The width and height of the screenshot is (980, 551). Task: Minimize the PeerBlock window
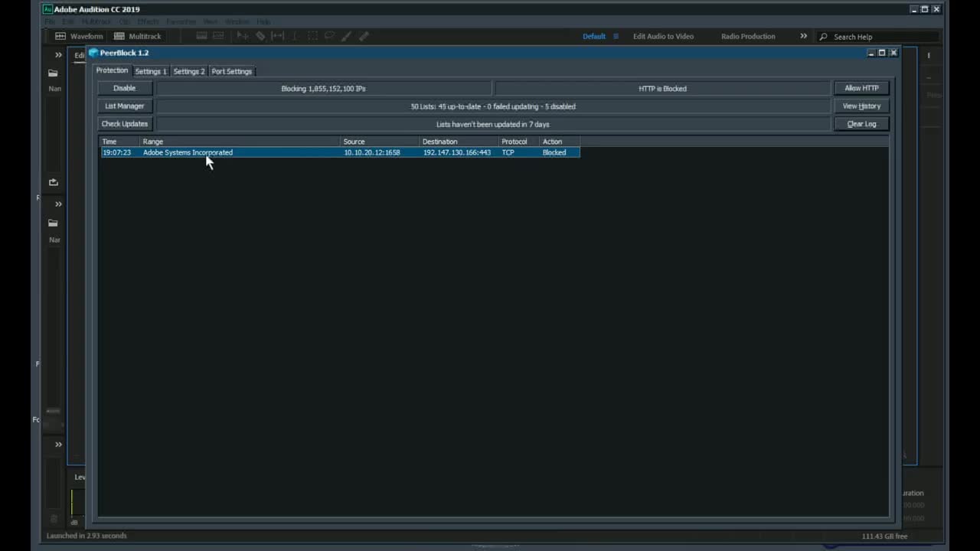(x=871, y=53)
